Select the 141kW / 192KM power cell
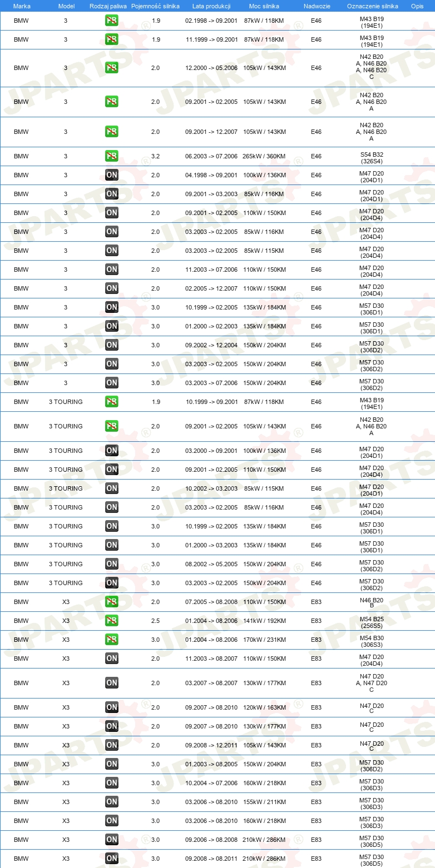The height and width of the screenshot is (868, 435). pos(264,621)
